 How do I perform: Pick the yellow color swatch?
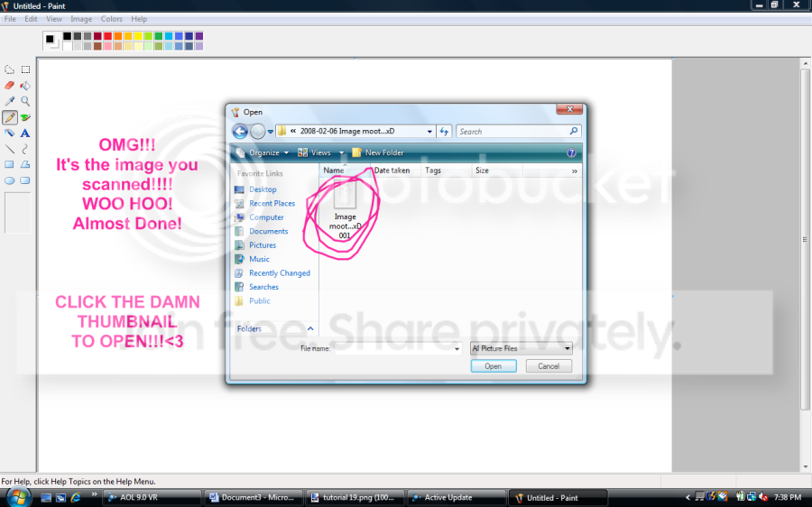point(138,36)
